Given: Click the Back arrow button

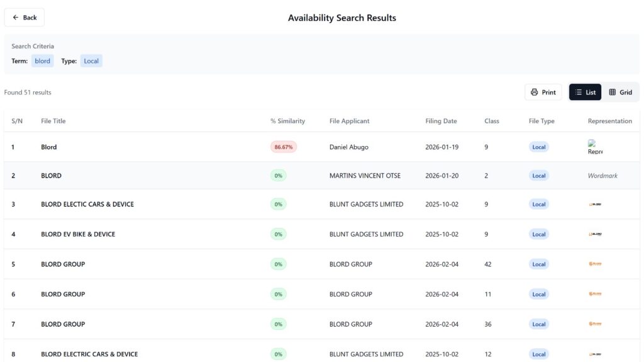Looking at the screenshot, I should [x=25, y=18].
